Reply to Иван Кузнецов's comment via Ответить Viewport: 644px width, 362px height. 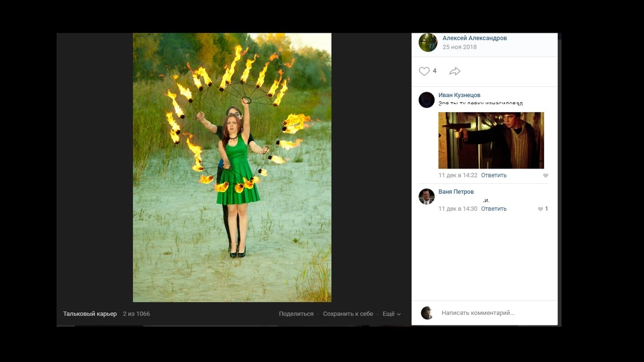[x=494, y=175]
